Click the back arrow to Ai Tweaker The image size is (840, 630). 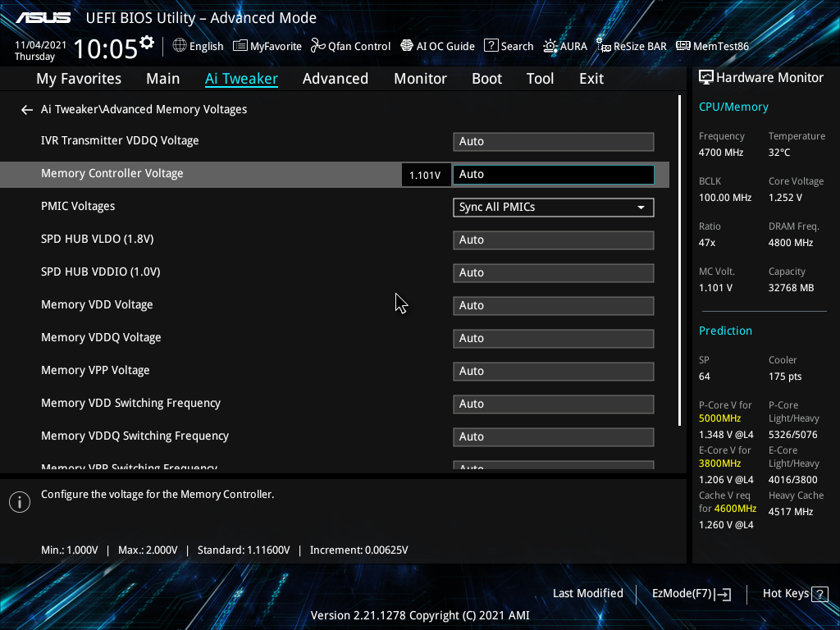click(x=27, y=110)
